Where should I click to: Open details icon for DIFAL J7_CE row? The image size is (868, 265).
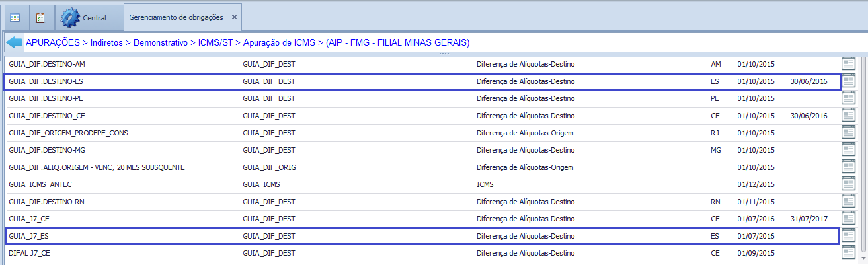pyautogui.click(x=848, y=252)
